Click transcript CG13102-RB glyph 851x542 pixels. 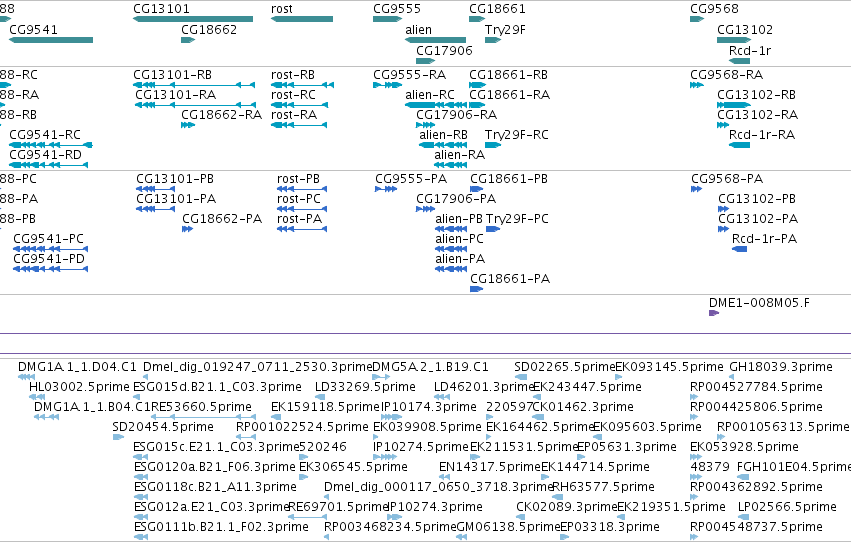click(734, 105)
